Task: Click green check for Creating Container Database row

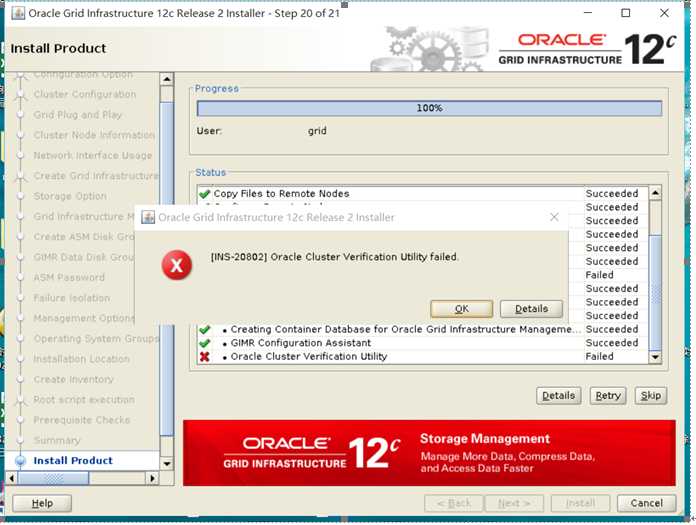Action: [205, 330]
